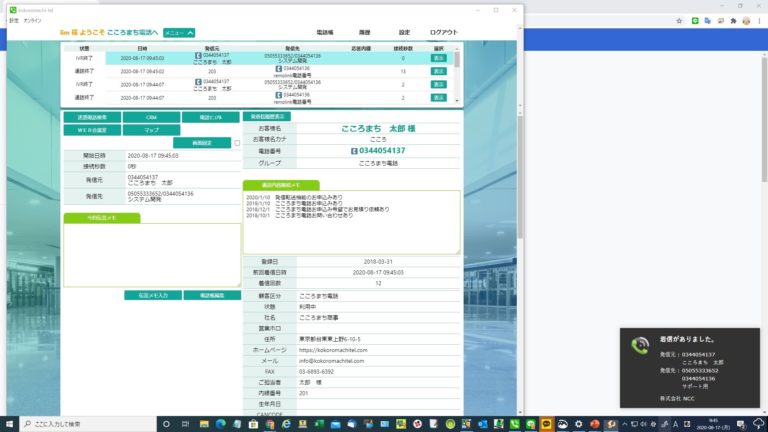Screen dimensions: 768x432
Task: Click select button for 09:45:02 call row
Action: coord(438,71)
